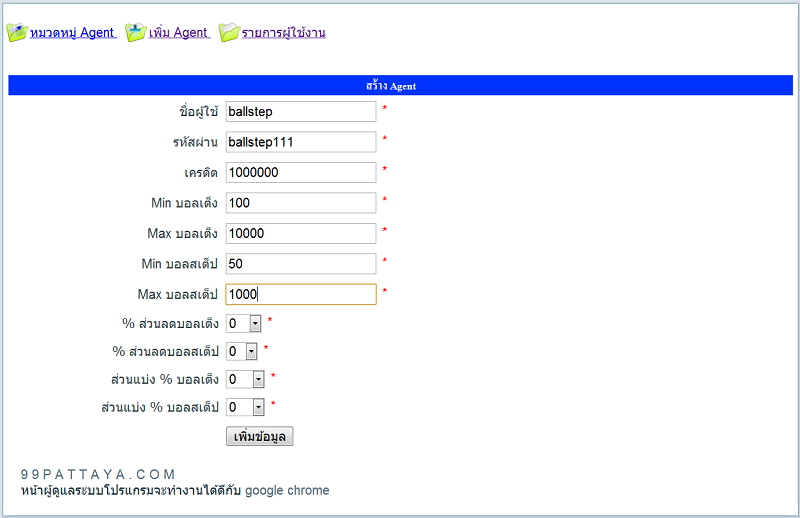The width and height of the screenshot is (800, 518).
Task: Open the ส่วนแบ่ง % บอลสเต็ป dropdown
Action: click(246, 407)
